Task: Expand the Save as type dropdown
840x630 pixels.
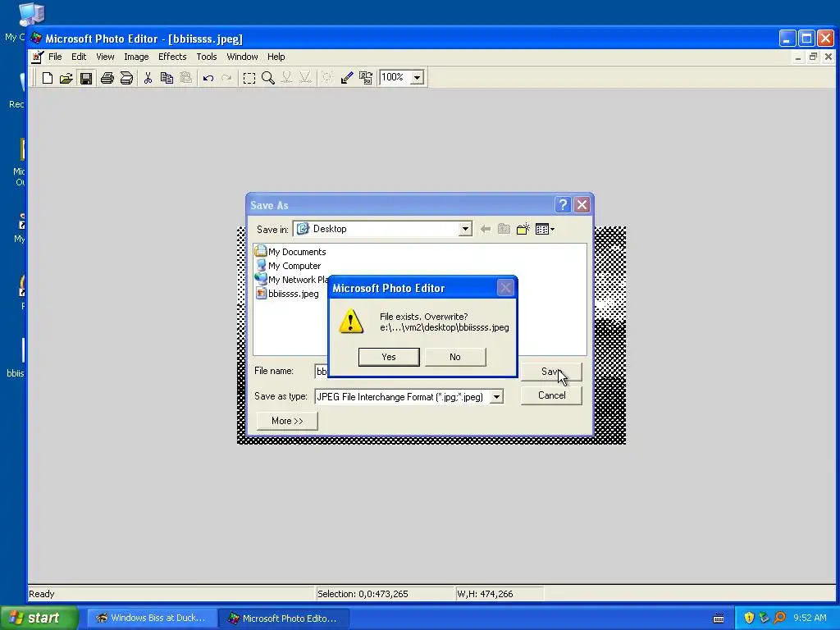Action: pos(496,397)
